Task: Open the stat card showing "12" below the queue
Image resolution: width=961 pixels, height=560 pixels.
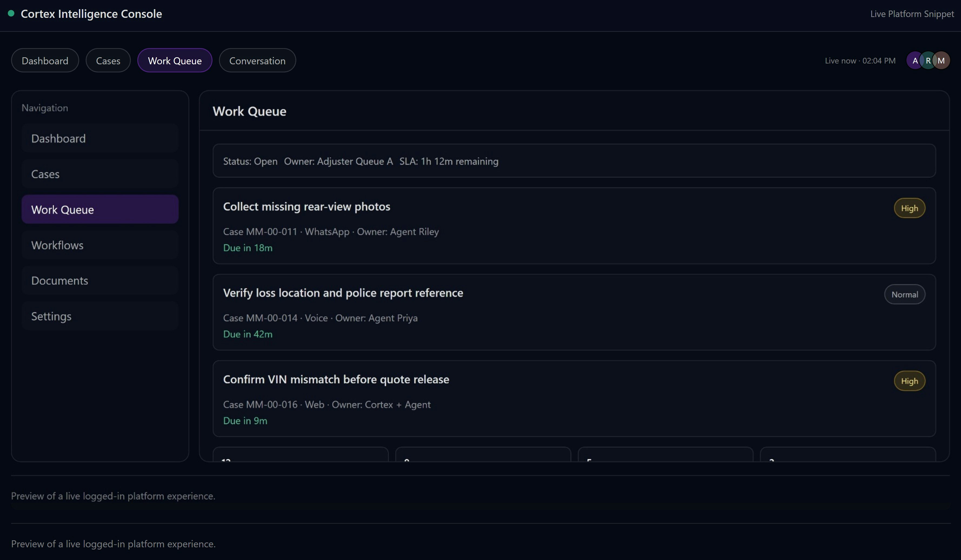Action: 301,457
